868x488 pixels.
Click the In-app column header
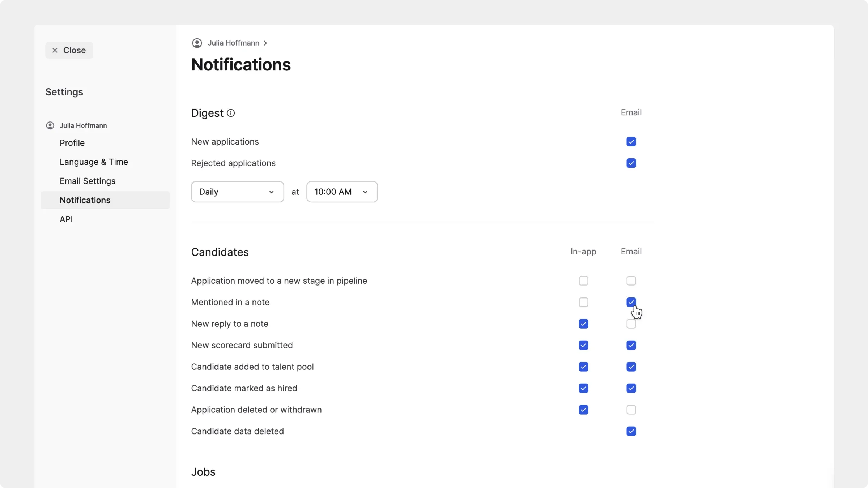pos(583,252)
